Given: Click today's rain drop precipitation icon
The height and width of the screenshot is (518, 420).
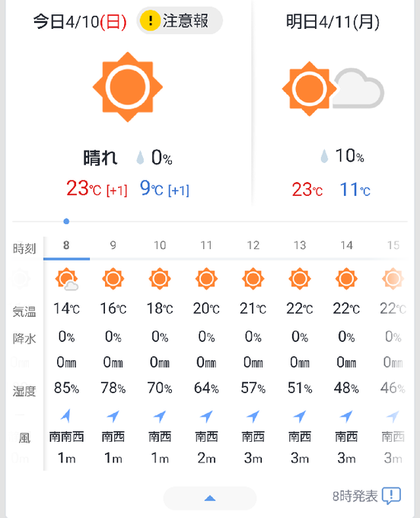Looking at the screenshot, I should [140, 158].
